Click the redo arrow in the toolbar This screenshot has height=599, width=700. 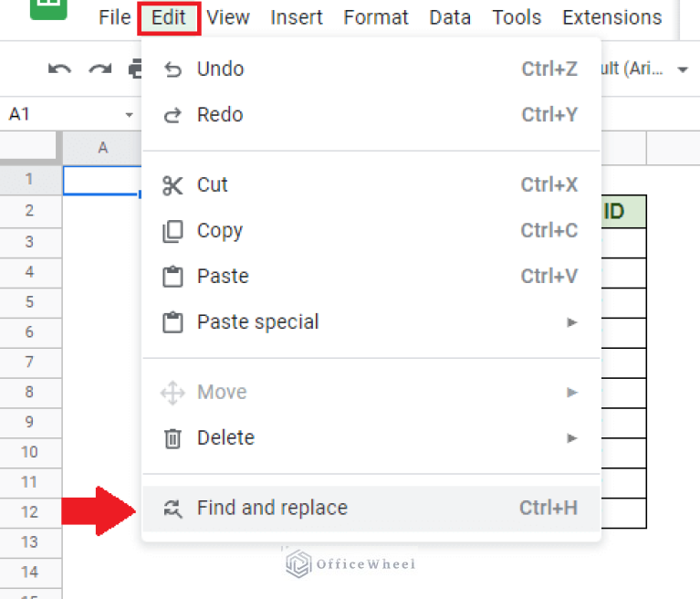click(99, 69)
